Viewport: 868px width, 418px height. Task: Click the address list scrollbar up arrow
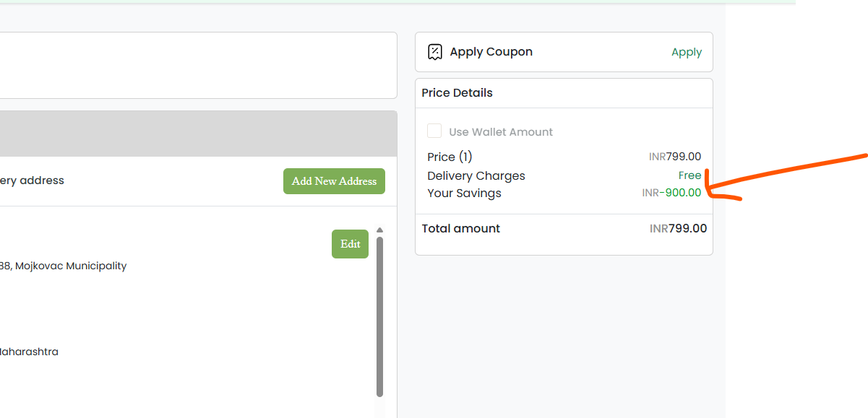[x=380, y=230]
